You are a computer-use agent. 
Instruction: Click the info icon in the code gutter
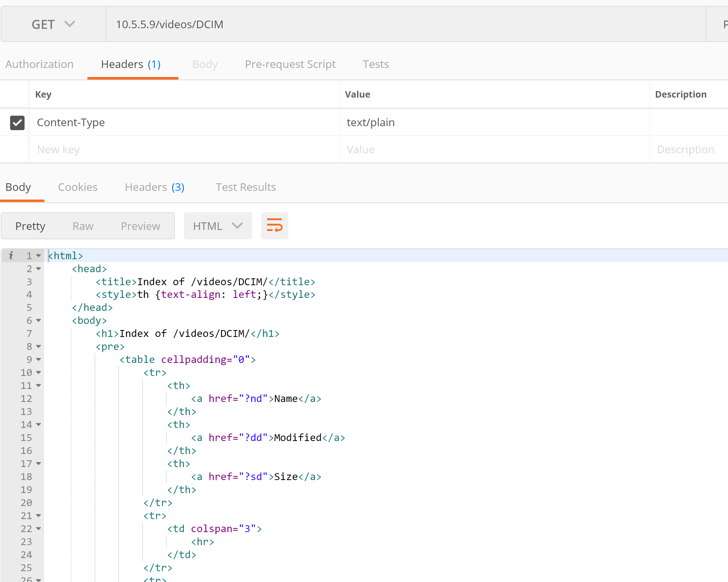point(11,256)
